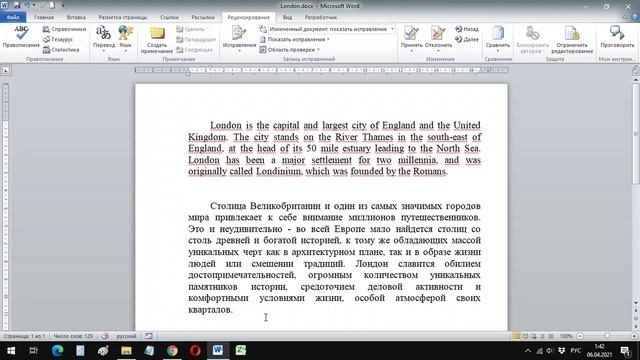Image resolution: width=640 pixels, height=360 pixels.
Task: Undo last action in quick access toolbar
Action: coord(27,5)
